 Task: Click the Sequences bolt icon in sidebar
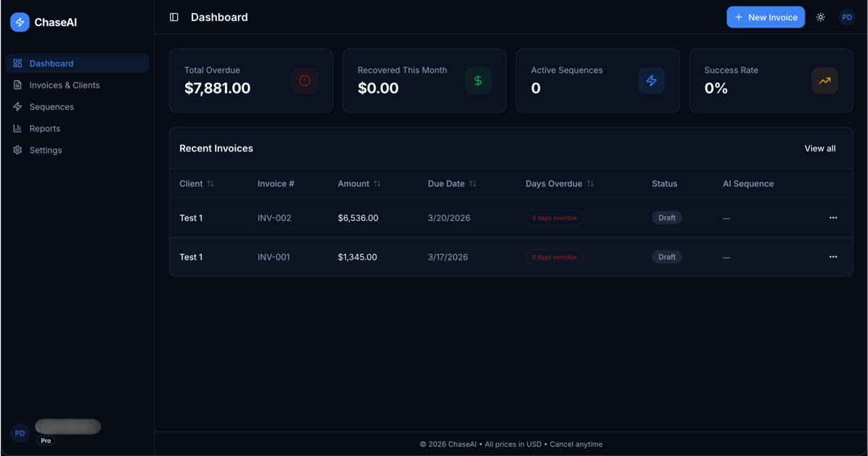[17, 107]
